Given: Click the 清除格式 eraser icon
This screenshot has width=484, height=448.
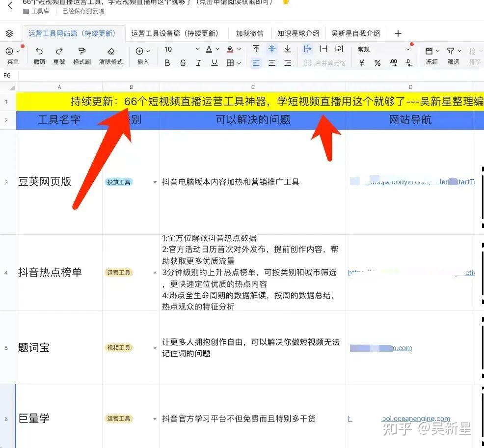Looking at the screenshot, I should click(x=111, y=51).
